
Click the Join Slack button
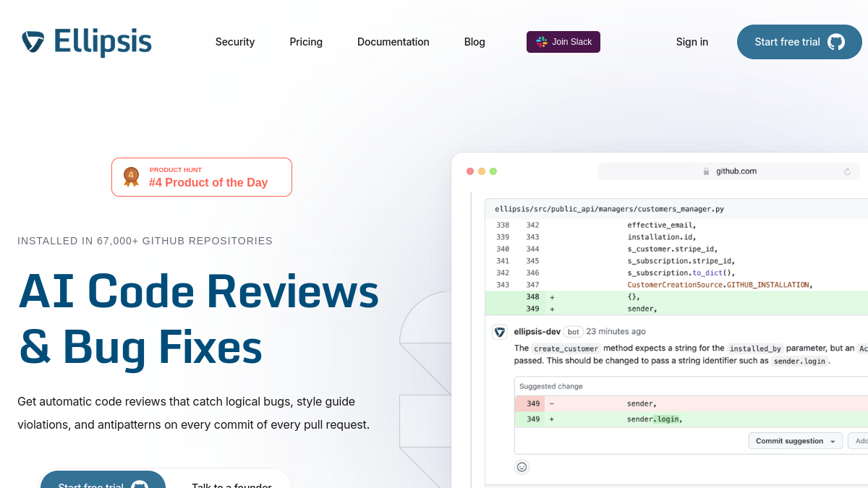pos(563,42)
